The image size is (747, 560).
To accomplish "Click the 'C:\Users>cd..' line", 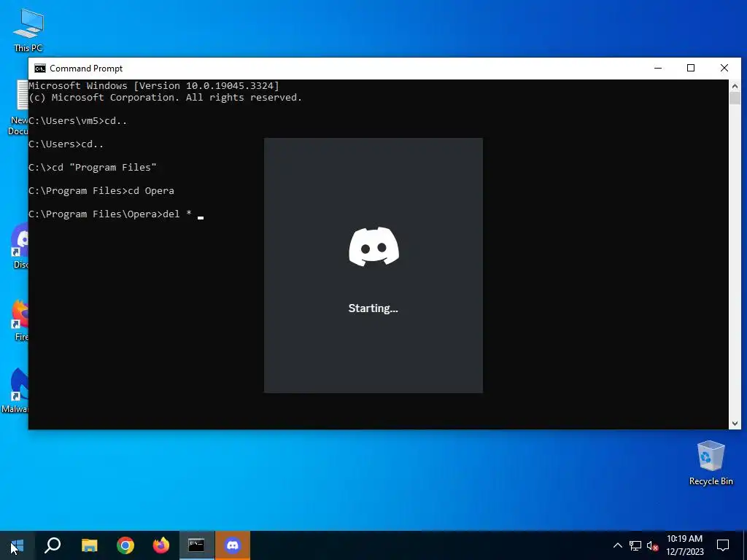I will pos(66,144).
